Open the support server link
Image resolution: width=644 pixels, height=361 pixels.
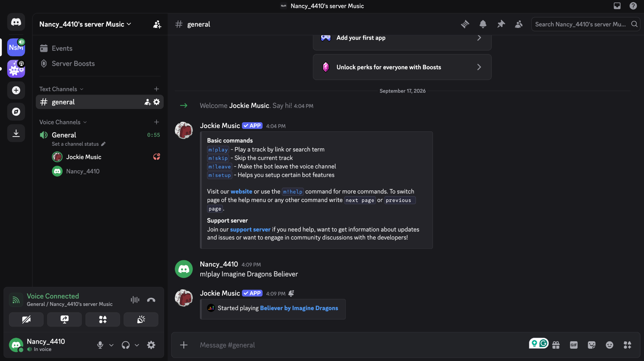tap(250, 229)
